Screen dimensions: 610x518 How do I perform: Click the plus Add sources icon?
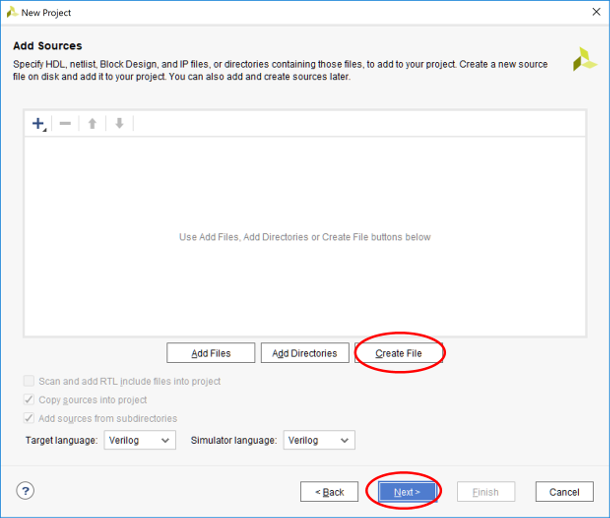tap(39, 124)
